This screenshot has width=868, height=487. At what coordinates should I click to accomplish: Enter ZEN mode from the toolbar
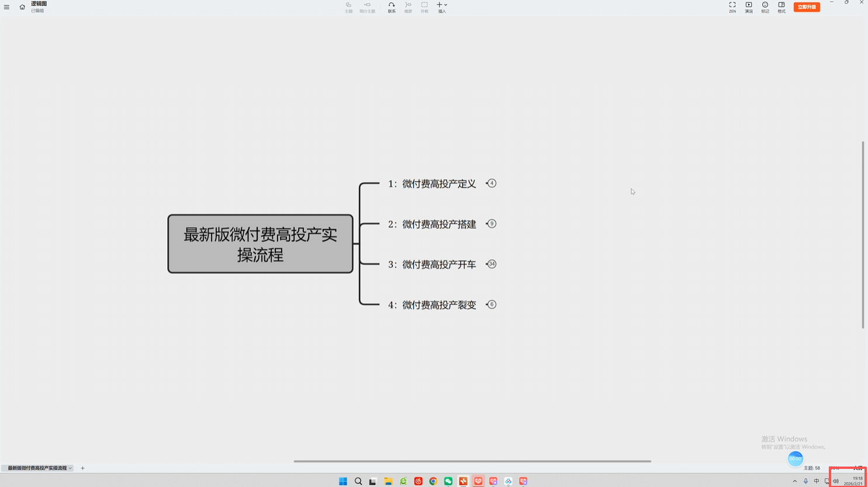(732, 7)
